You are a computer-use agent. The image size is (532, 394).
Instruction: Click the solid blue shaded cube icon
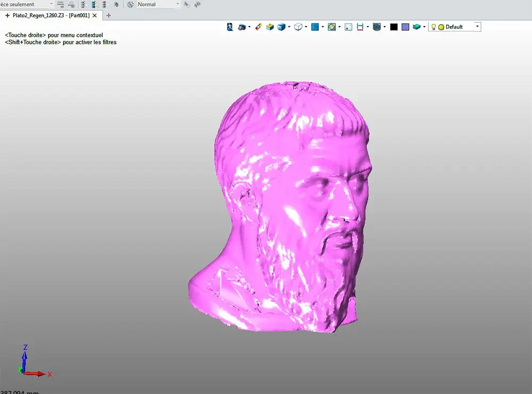[x=281, y=27]
